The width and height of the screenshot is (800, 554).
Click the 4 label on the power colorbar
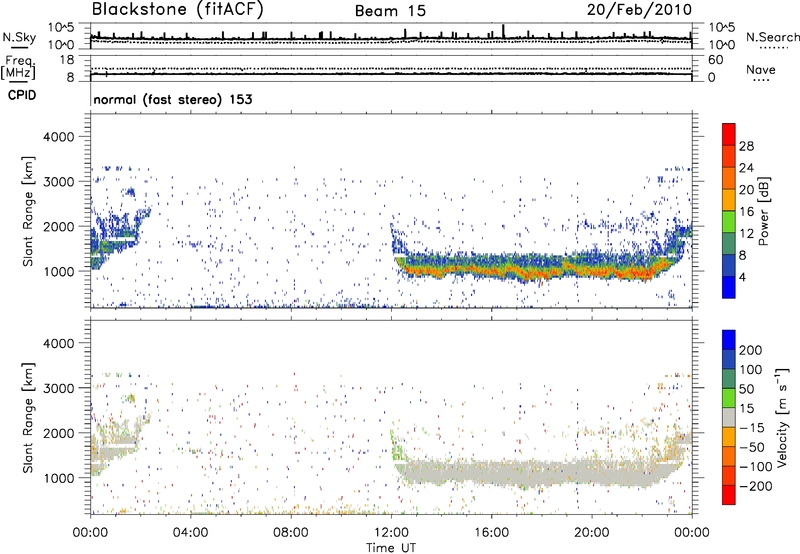[x=742, y=277]
